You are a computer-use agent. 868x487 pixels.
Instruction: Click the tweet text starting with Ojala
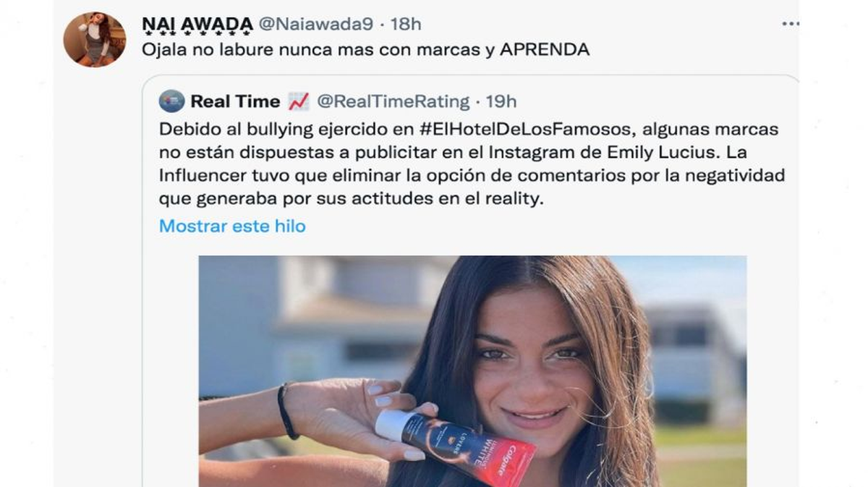tap(365, 50)
